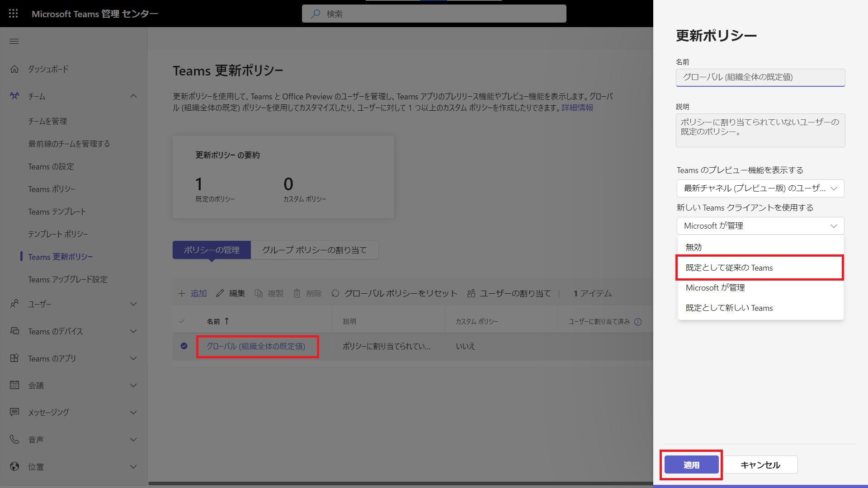The width and height of the screenshot is (868, 488).
Task: Select 無効 from the dropdown list
Action: 760,247
